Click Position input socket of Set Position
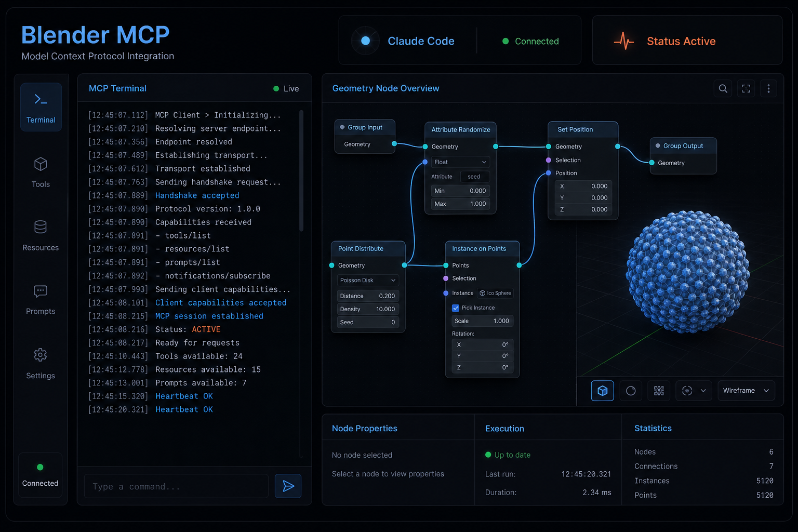Screen dimensions: 798x532 point(549,173)
